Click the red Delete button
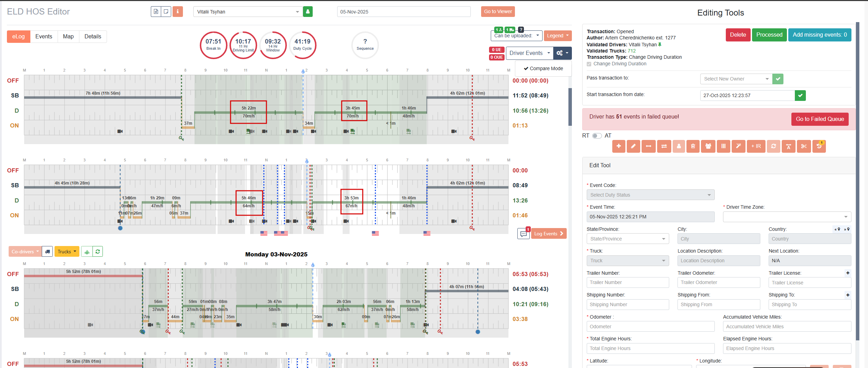This screenshot has height=368, width=868. click(x=738, y=35)
